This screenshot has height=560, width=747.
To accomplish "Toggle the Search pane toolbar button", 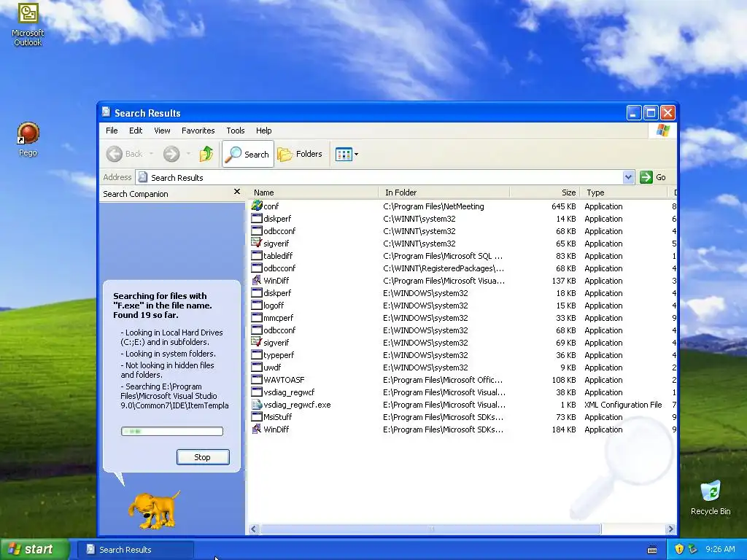I will (x=248, y=154).
